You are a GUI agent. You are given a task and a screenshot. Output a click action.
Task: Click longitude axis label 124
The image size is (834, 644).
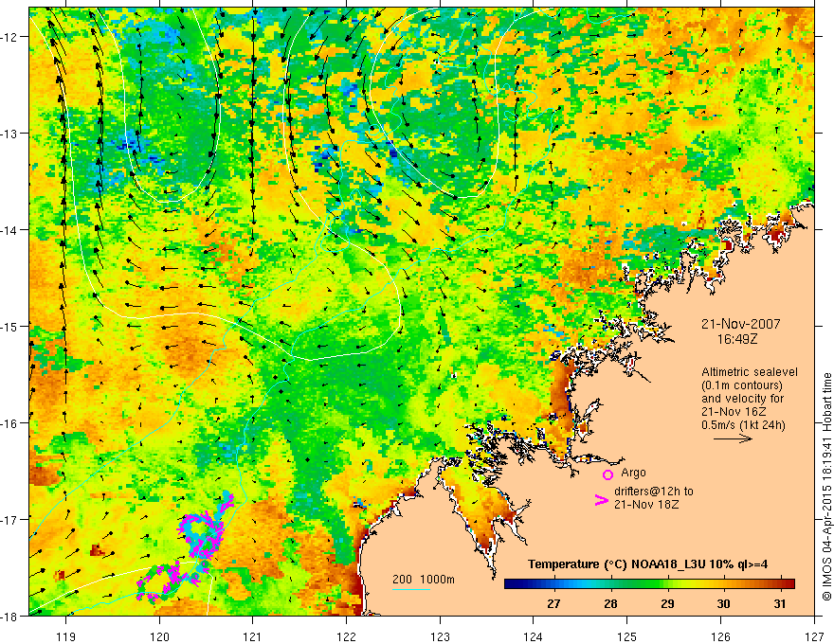[x=534, y=636]
